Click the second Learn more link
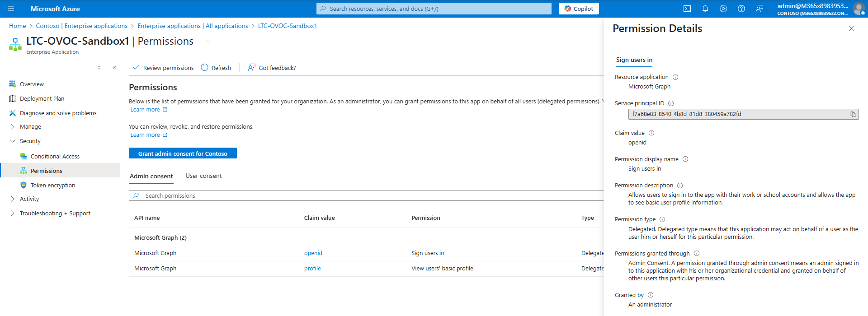The width and height of the screenshot is (868, 316). tap(149, 135)
